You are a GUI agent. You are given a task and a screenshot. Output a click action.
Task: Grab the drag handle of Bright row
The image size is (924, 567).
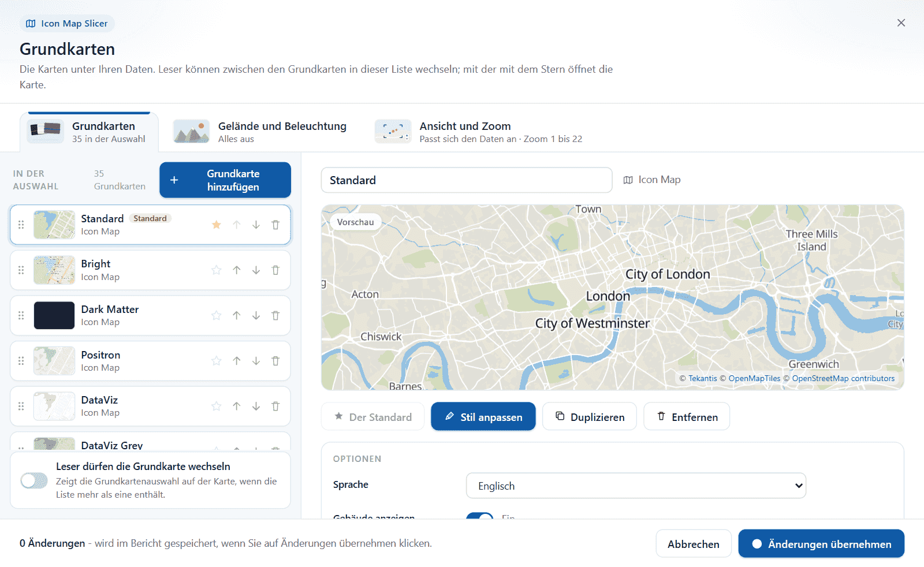tap(21, 270)
